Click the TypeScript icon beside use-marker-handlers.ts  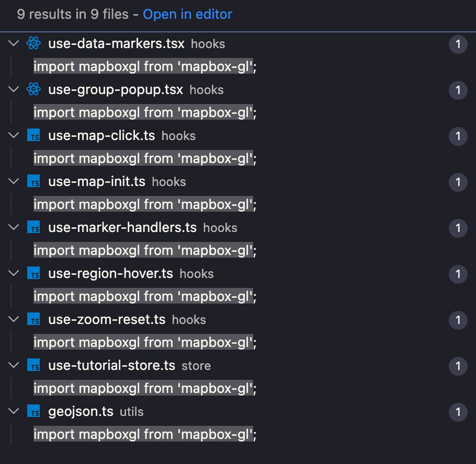click(x=33, y=228)
